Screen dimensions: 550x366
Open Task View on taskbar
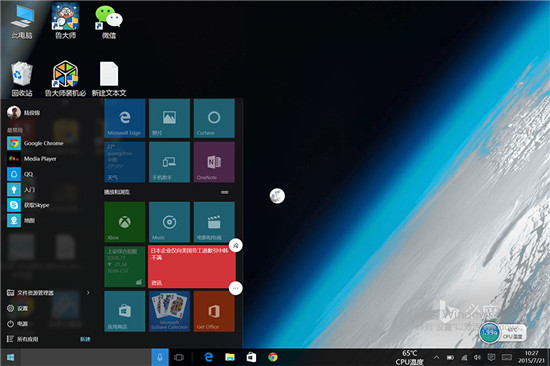pyautogui.click(x=179, y=357)
